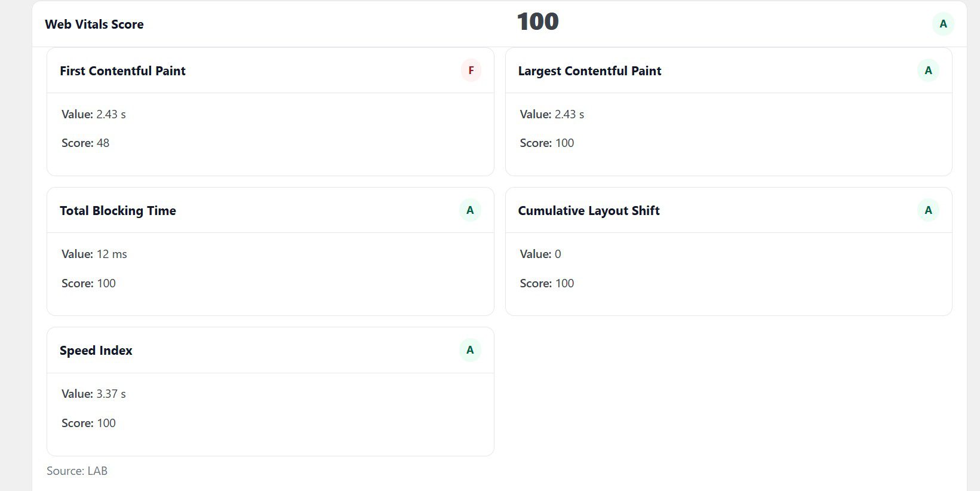Click the F grade badge for First Contentful Paint
980x491 pixels.
click(x=471, y=70)
